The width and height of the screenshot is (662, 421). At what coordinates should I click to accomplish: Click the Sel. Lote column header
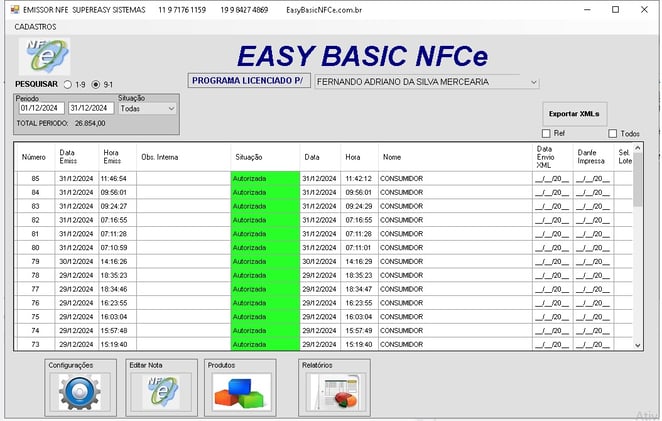coord(624,157)
